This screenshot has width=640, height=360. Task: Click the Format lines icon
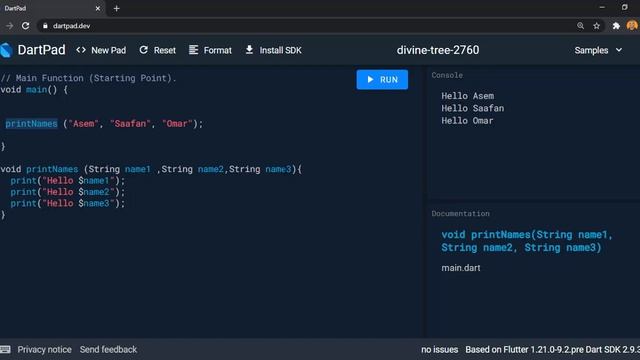tap(193, 50)
